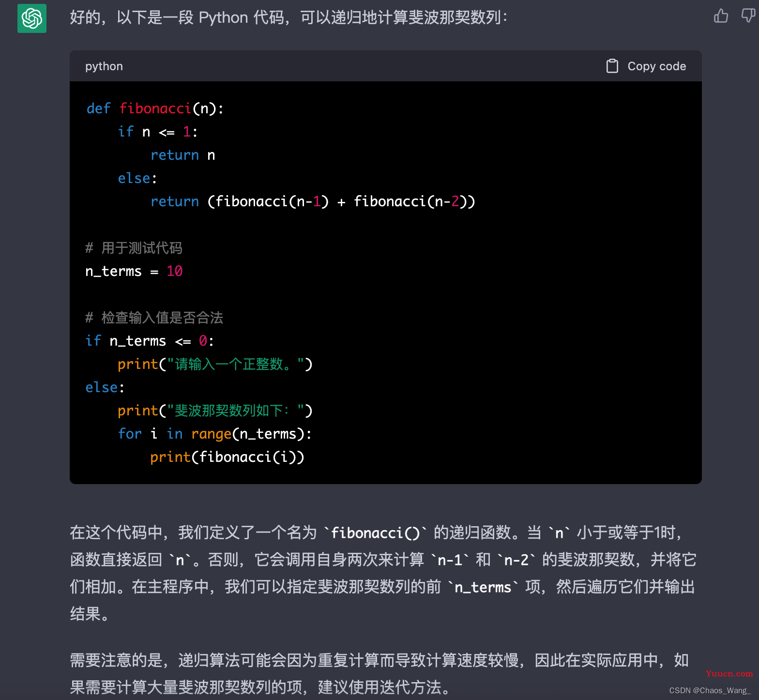Click the code line 'if n <= 1:'
This screenshot has height=700, width=759.
(x=158, y=132)
